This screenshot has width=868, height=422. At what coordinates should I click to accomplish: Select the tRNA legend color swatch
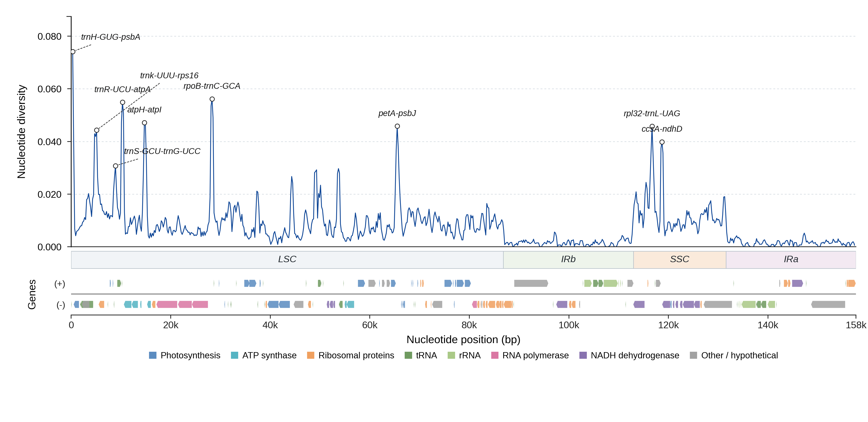click(x=408, y=355)
